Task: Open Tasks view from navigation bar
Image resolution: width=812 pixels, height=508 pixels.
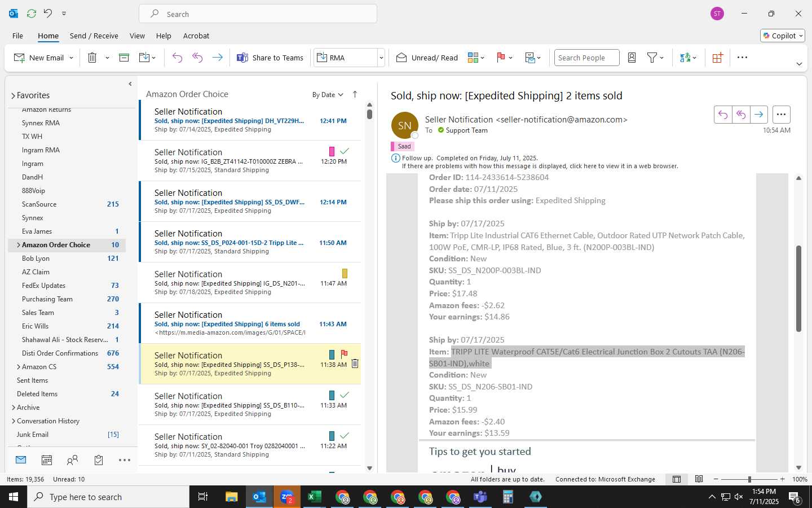Action: coord(99,460)
